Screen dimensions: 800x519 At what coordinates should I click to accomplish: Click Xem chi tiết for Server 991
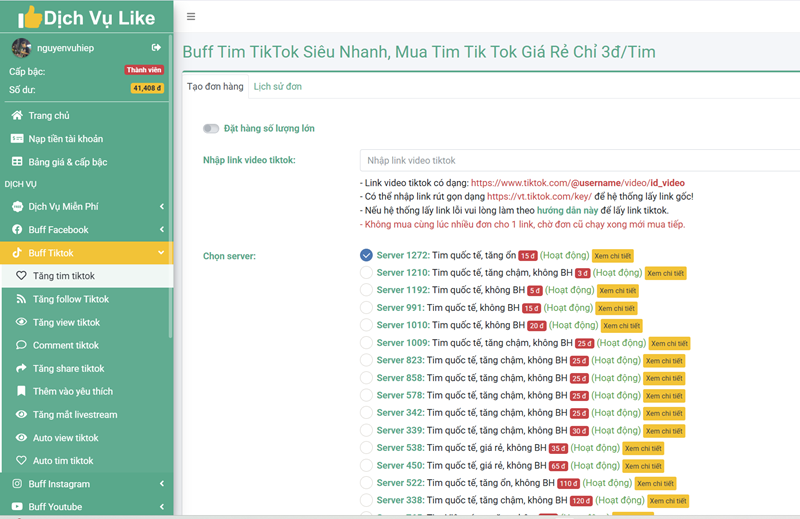(616, 308)
